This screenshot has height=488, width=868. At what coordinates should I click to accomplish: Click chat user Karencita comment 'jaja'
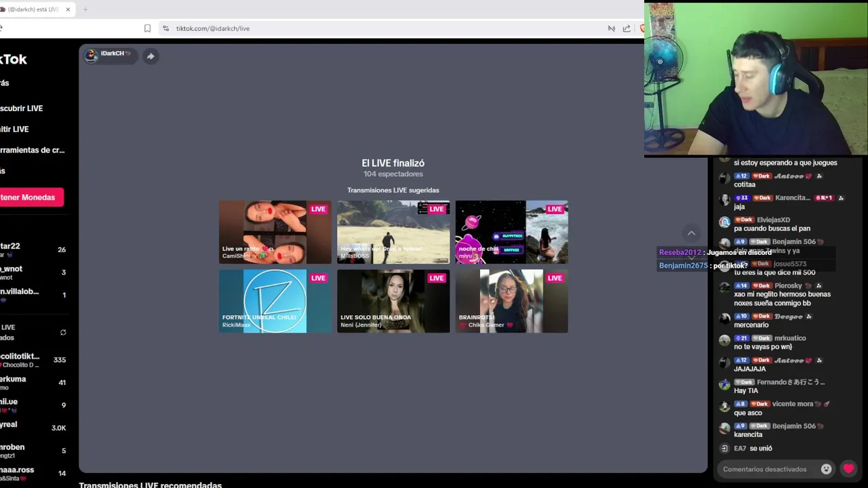[739, 207]
